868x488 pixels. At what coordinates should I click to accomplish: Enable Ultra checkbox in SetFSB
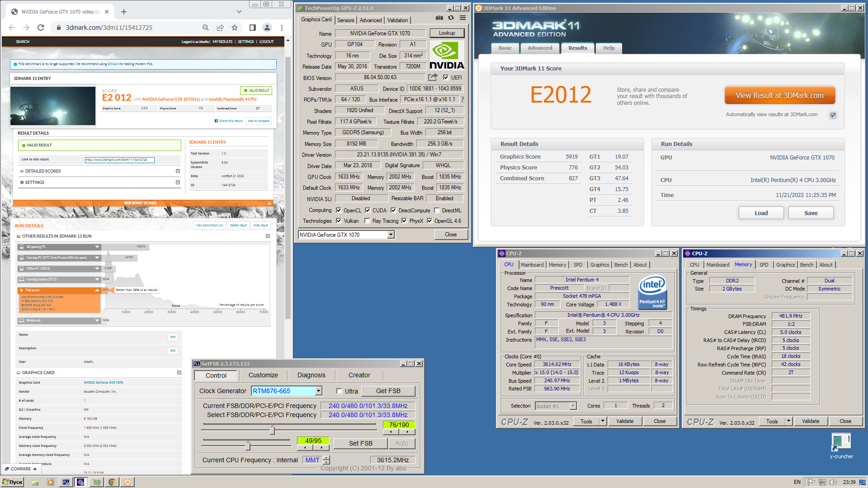(339, 391)
